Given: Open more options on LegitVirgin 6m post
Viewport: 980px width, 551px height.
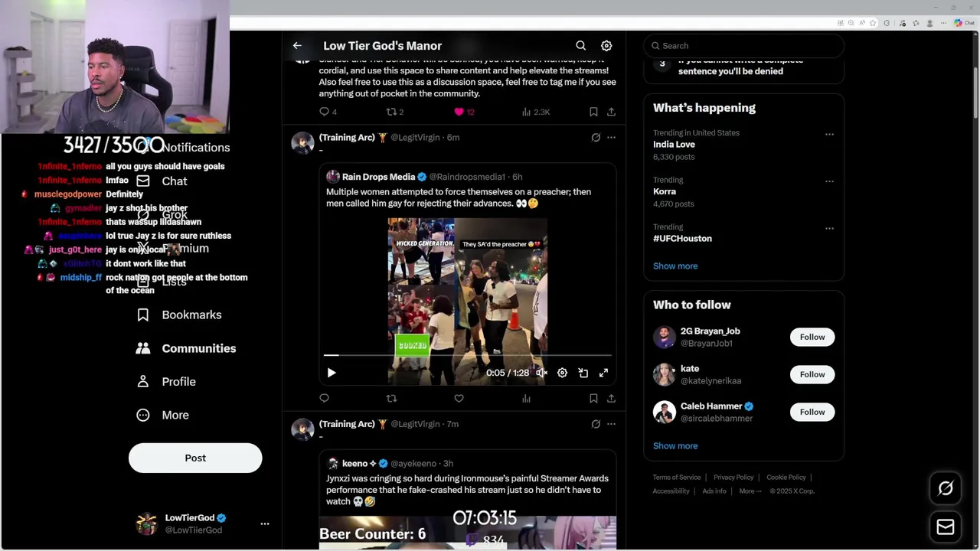Looking at the screenshot, I should (x=611, y=138).
